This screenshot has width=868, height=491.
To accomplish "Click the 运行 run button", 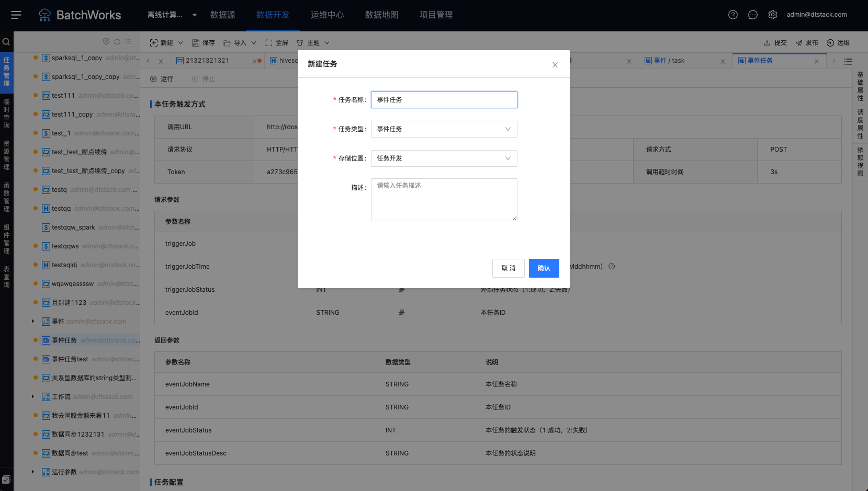I will coord(162,79).
